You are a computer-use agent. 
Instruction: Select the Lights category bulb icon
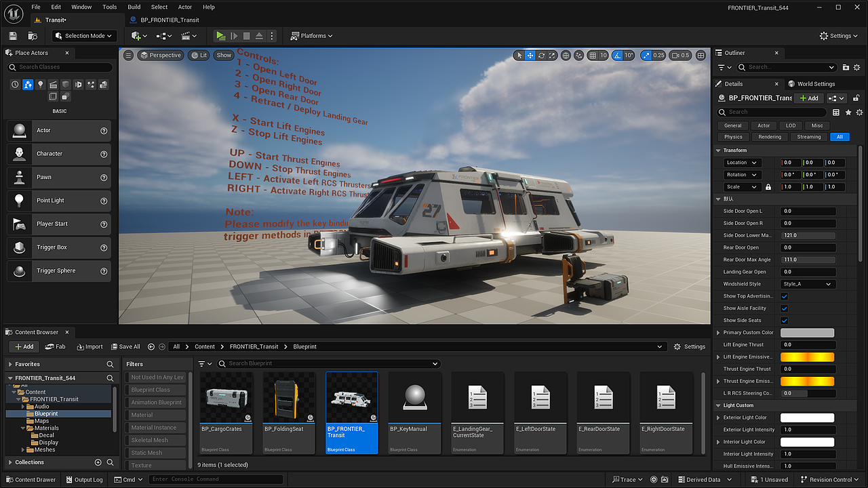[41, 85]
